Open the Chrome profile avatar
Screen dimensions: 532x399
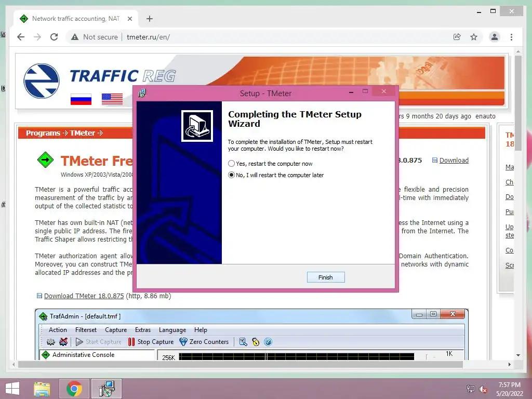pos(495,37)
